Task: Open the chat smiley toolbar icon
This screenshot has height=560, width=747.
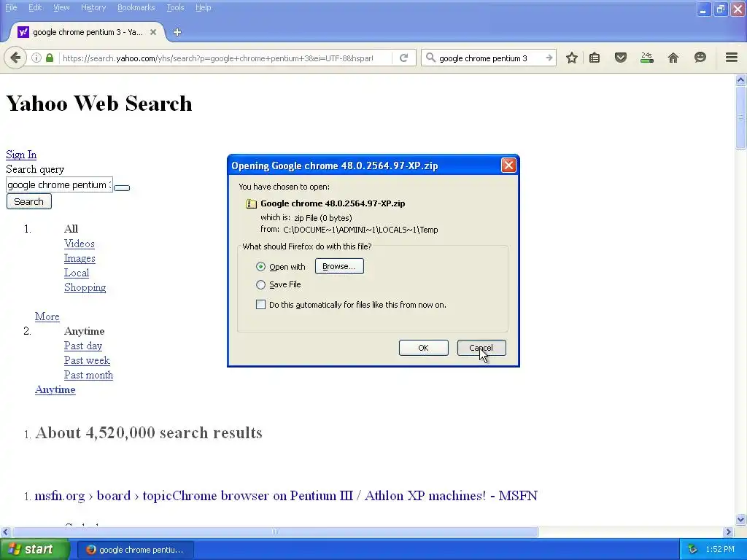Action: coord(700,58)
